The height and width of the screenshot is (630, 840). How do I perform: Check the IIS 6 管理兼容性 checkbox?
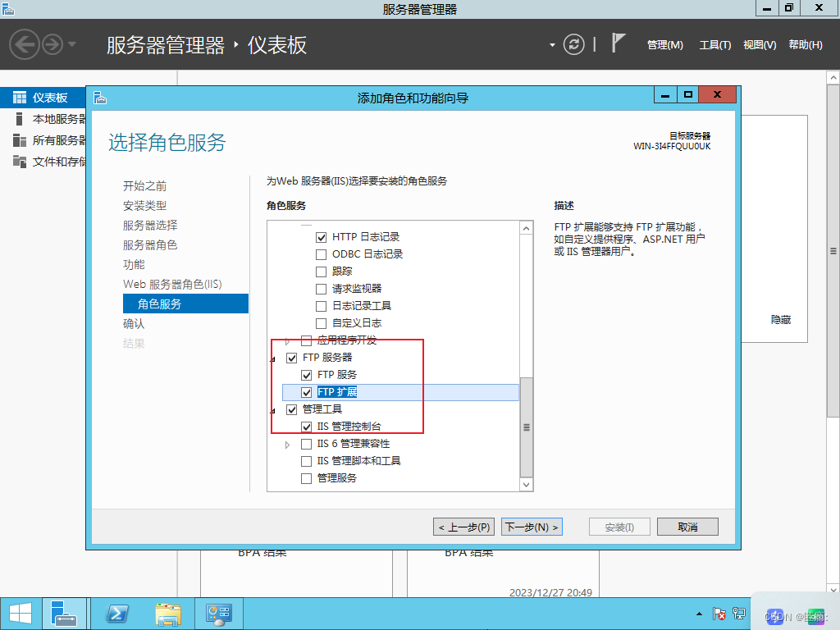pos(307,444)
